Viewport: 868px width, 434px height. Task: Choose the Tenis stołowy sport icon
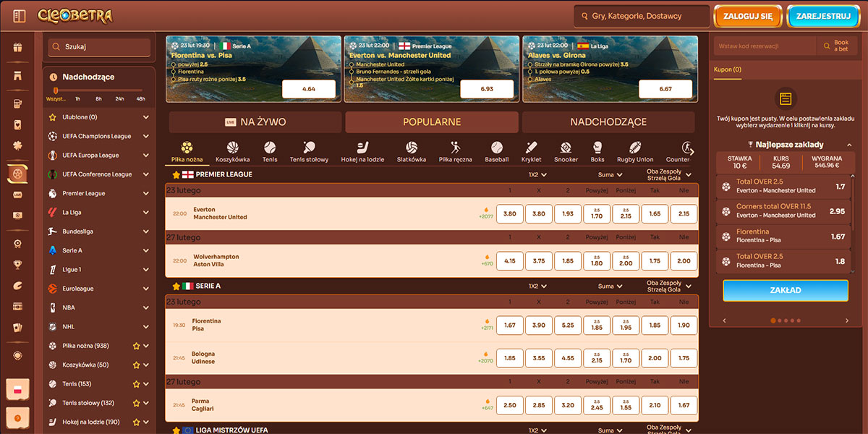pyautogui.click(x=309, y=151)
